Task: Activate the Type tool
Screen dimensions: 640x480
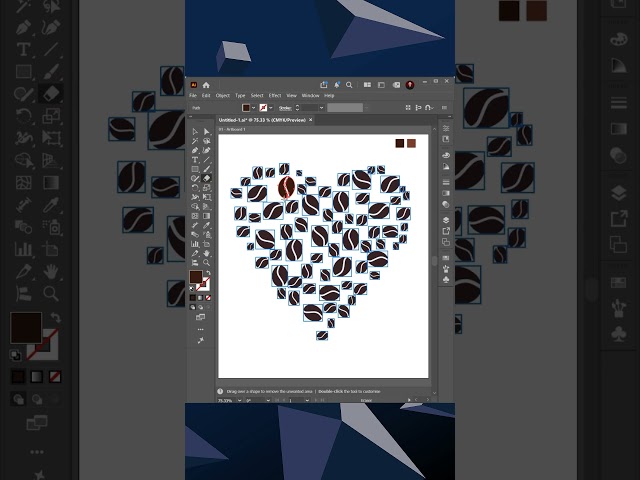Action: (x=195, y=160)
